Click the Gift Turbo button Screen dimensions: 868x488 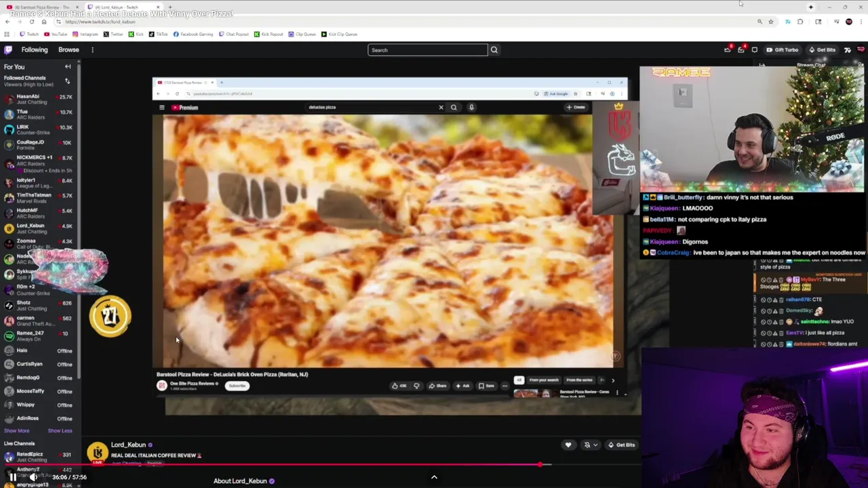pyautogui.click(x=783, y=49)
